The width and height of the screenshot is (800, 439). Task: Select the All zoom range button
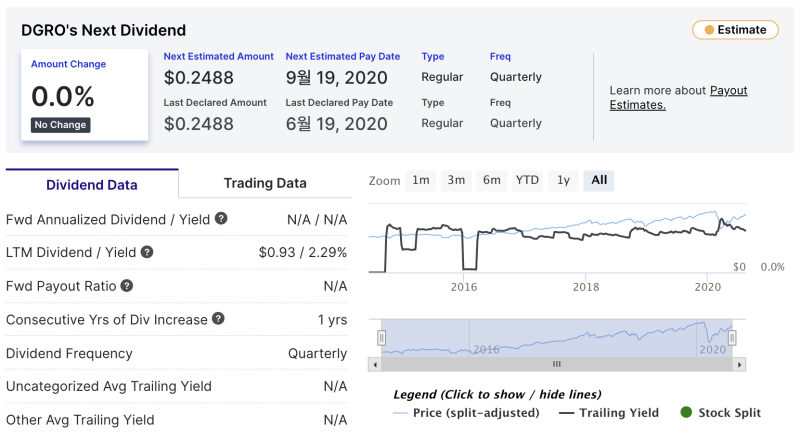click(598, 180)
